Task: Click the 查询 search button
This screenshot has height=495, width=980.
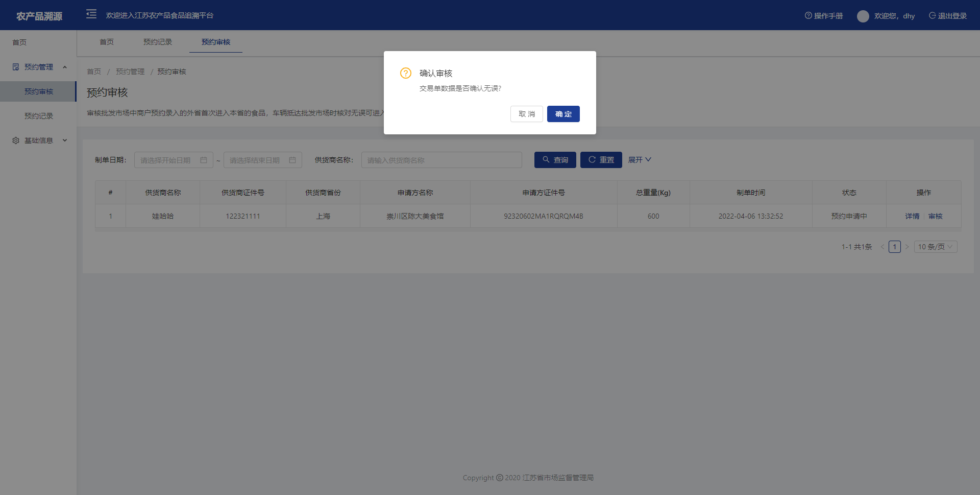Action: point(555,160)
